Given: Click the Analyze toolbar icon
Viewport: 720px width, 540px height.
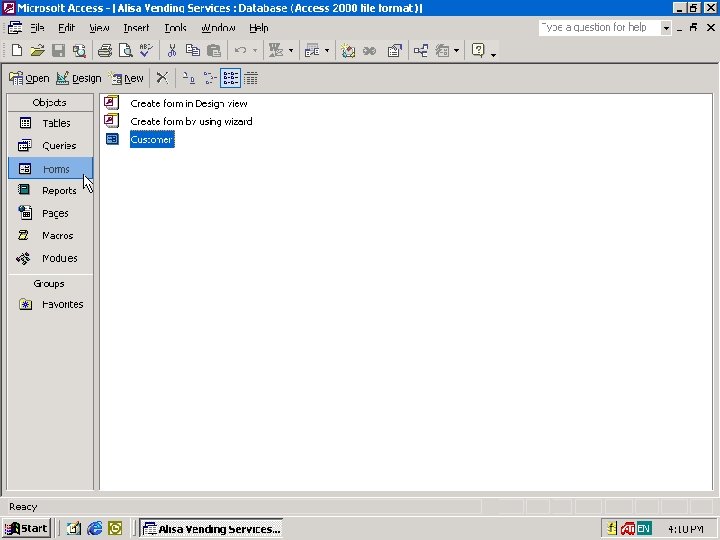Looking at the screenshot, I should pyautogui.click(x=312, y=51).
